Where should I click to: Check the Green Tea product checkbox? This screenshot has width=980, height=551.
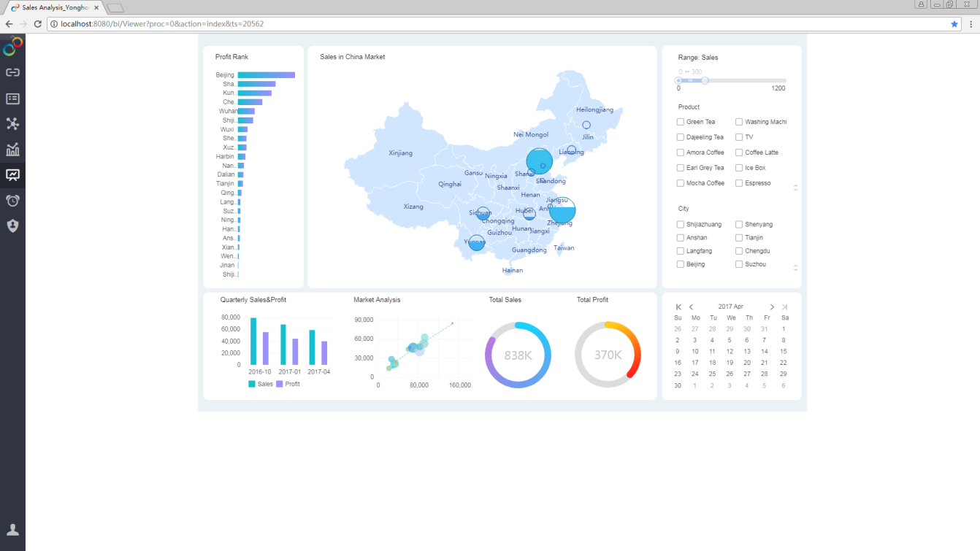click(681, 122)
